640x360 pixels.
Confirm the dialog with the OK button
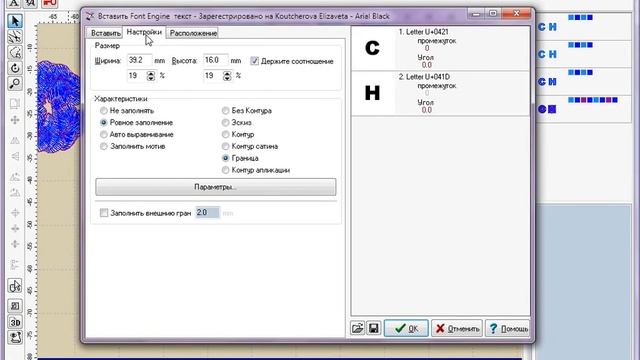[x=406, y=328]
